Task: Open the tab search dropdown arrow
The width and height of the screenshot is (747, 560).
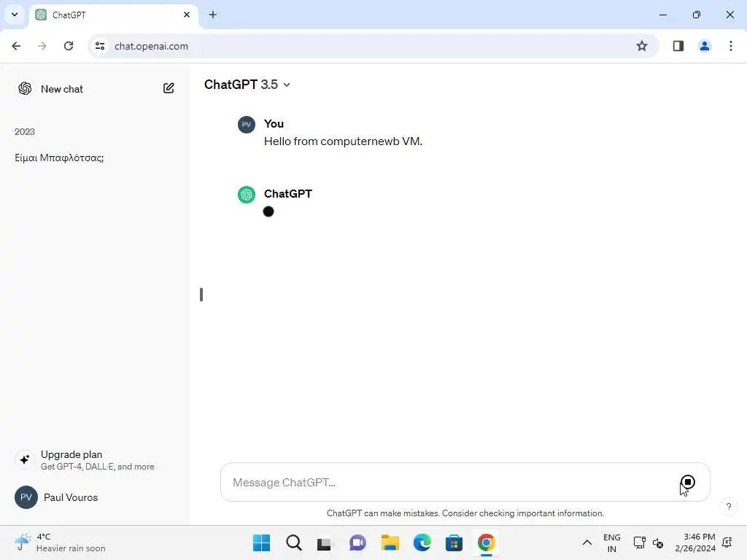Action: [x=15, y=15]
